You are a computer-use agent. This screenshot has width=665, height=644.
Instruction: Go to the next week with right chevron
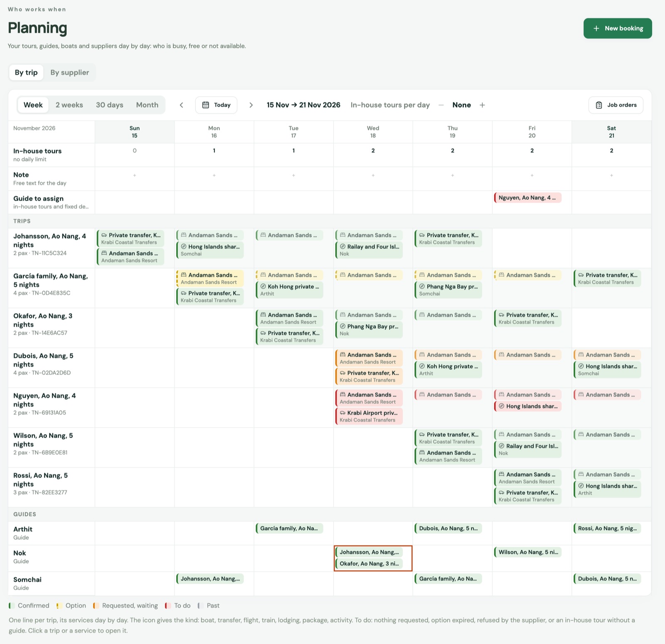point(251,105)
